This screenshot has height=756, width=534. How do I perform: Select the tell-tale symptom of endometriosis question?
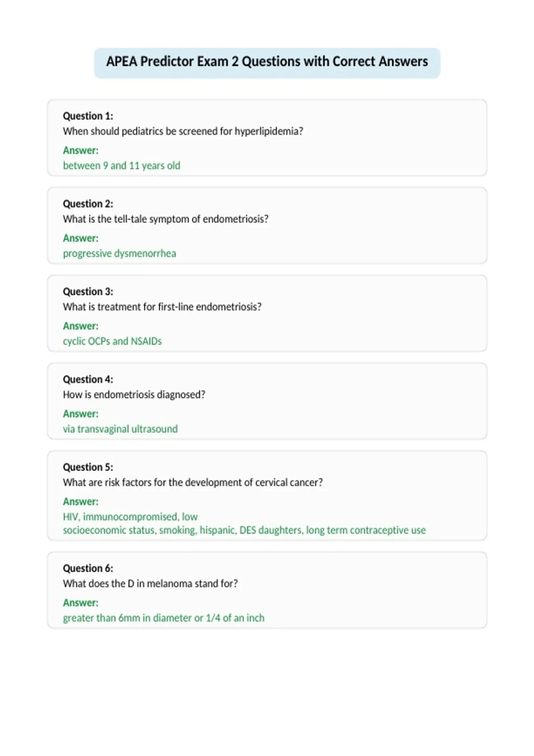point(166,219)
